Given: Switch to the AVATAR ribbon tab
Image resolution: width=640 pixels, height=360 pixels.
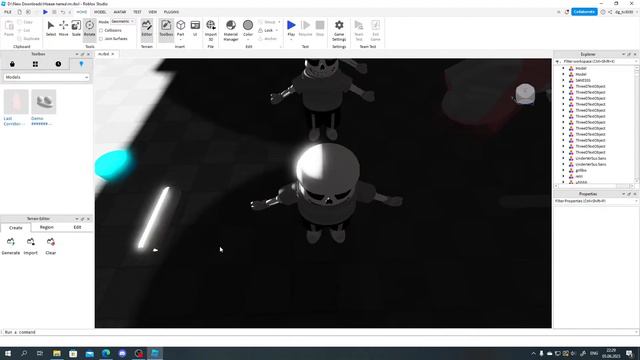Looking at the screenshot, I should point(120,12).
